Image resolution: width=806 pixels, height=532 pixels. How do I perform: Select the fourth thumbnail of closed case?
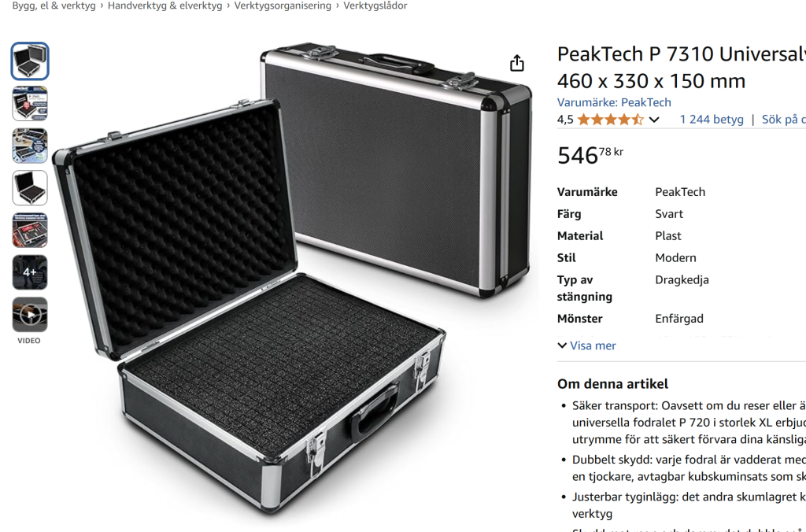tap(30, 188)
